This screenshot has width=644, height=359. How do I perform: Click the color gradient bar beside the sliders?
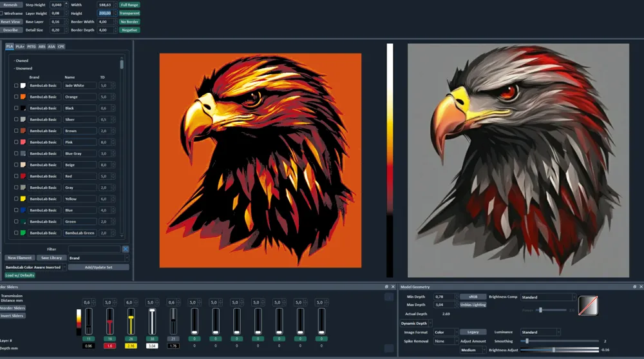(x=79, y=323)
